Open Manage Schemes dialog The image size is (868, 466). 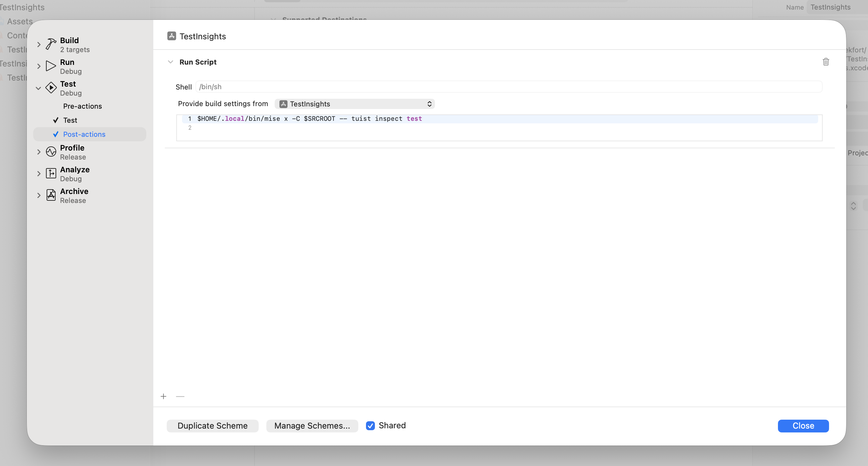[x=312, y=425]
